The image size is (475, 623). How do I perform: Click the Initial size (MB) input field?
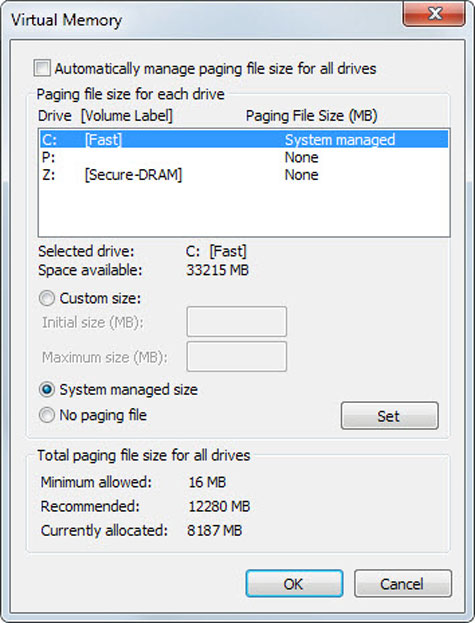[237, 321]
